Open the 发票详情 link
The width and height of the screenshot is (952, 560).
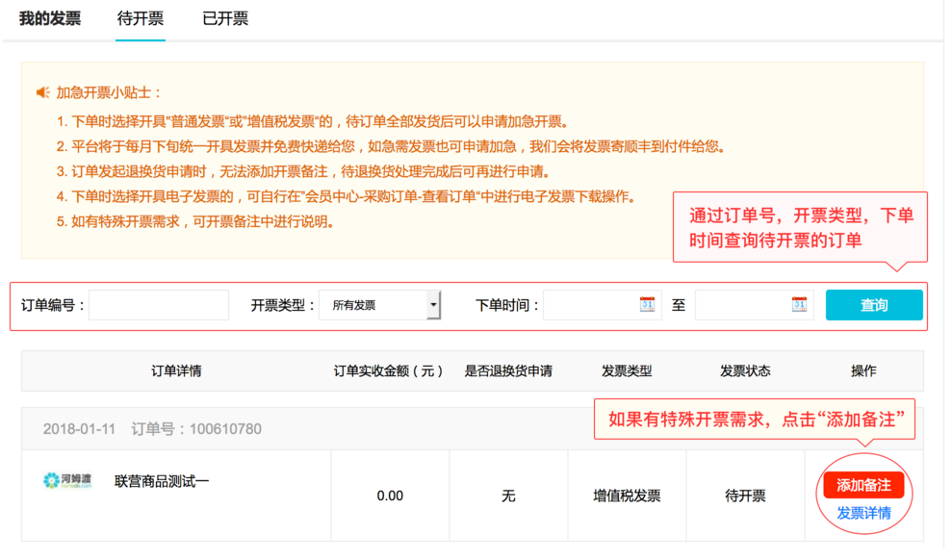coord(863,513)
